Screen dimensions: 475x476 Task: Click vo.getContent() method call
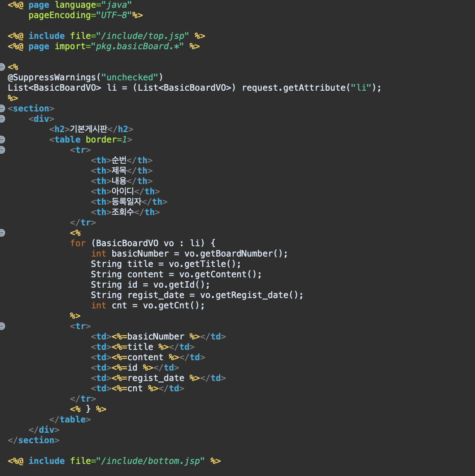pyautogui.click(x=218, y=274)
